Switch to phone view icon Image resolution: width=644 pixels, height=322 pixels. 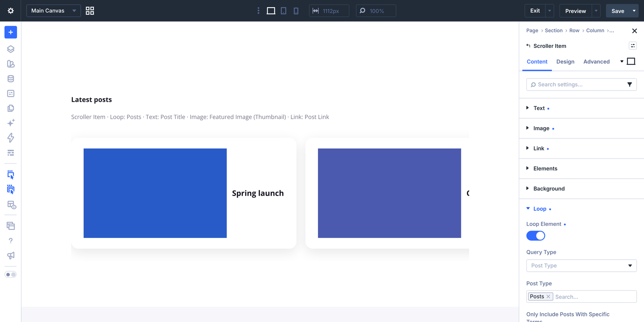tap(296, 11)
